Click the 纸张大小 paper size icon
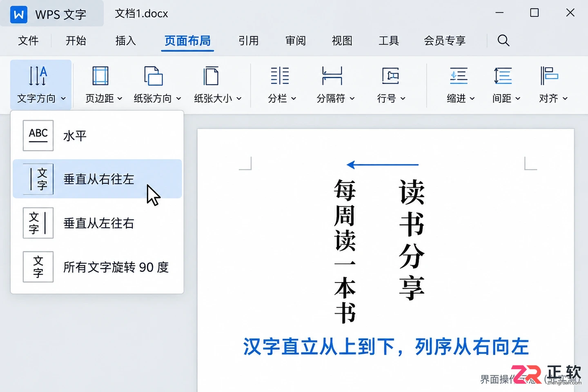This screenshot has height=392, width=588. tap(211, 76)
